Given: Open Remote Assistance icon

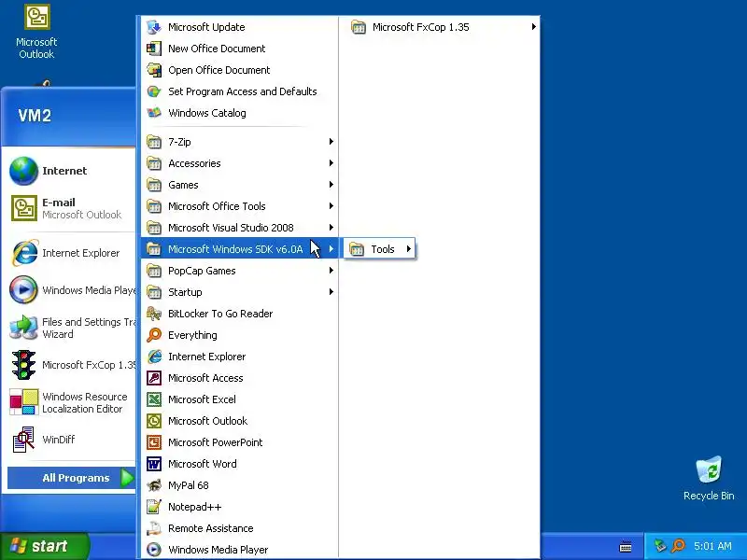Looking at the screenshot, I should (x=154, y=528).
